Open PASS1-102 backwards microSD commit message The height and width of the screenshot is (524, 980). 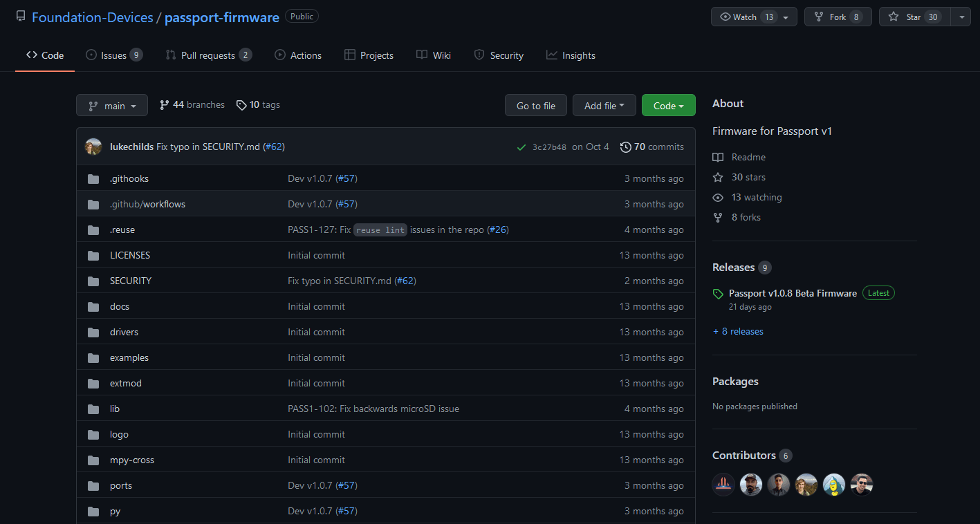373,409
